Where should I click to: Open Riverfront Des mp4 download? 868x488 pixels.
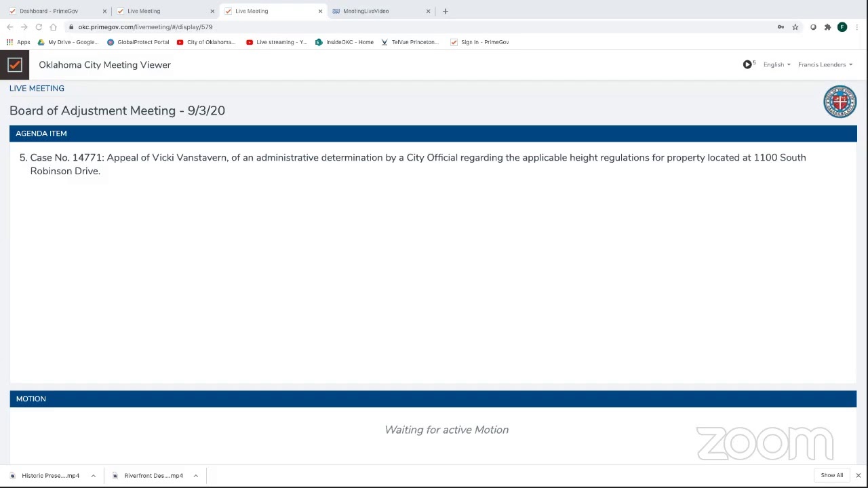click(x=148, y=476)
